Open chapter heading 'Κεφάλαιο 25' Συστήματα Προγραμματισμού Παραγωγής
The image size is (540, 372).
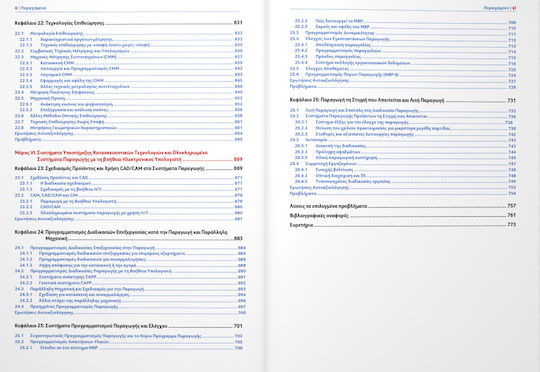tap(128, 326)
